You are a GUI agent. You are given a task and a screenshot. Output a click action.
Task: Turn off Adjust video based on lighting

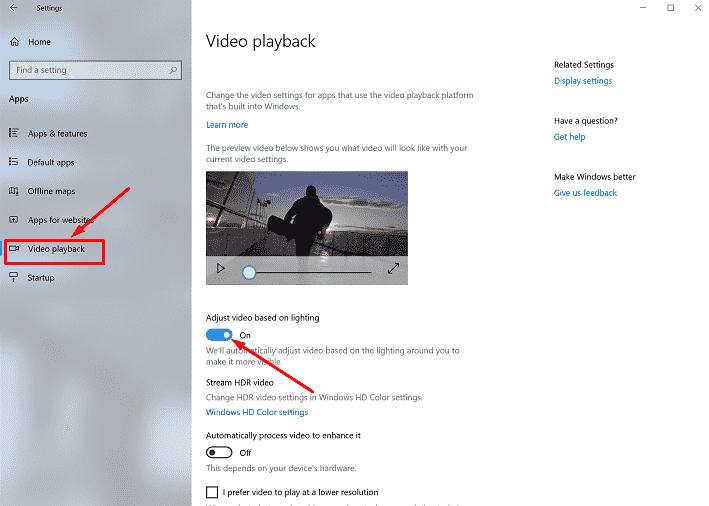click(x=219, y=335)
